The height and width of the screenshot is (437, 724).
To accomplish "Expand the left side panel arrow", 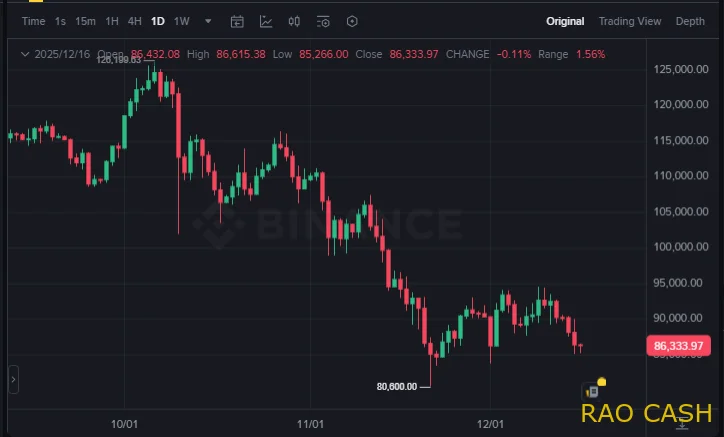I will [13, 380].
